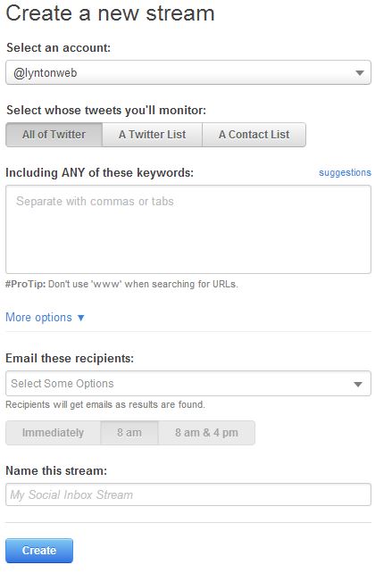Image resolution: width=392 pixels, height=573 pixels.
Task: Focus the keywords text area
Action: pyautogui.click(x=188, y=229)
